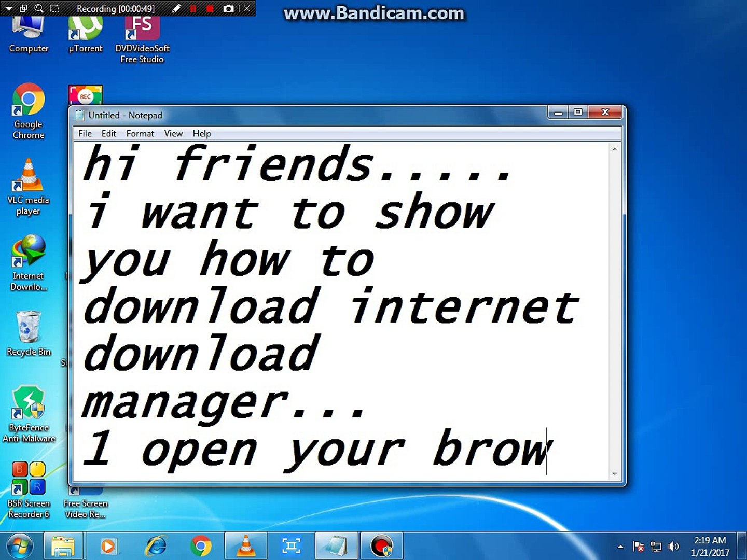This screenshot has height=560, width=747.
Task: Open Google Chrome from taskbar
Action: pos(201,546)
